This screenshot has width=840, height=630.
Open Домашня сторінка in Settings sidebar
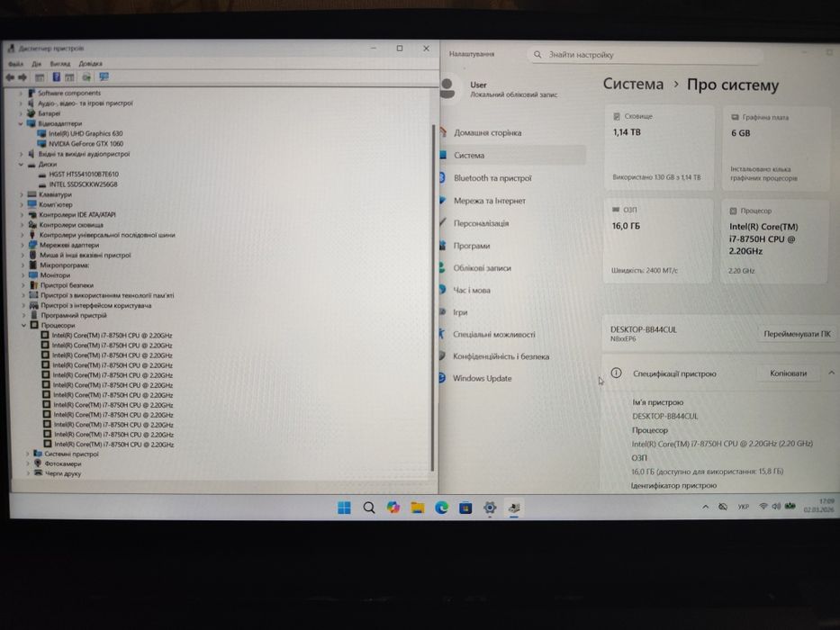coord(487,133)
